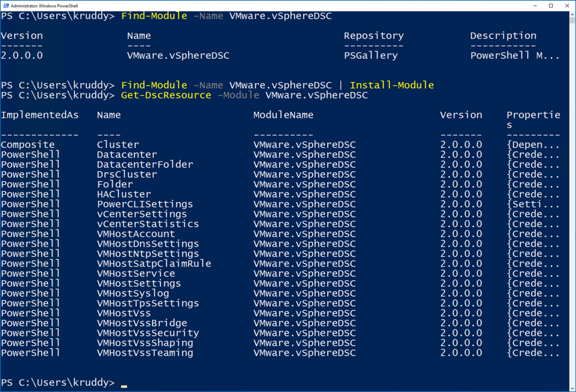Click the vertical scrollbar track
This screenshot has width=576, height=392.
(x=572, y=192)
